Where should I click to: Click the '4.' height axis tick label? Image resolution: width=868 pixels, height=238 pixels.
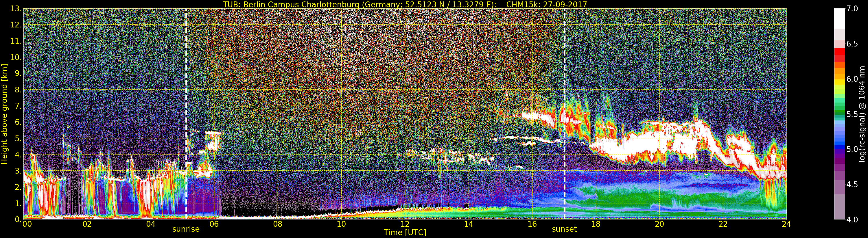coord(18,155)
